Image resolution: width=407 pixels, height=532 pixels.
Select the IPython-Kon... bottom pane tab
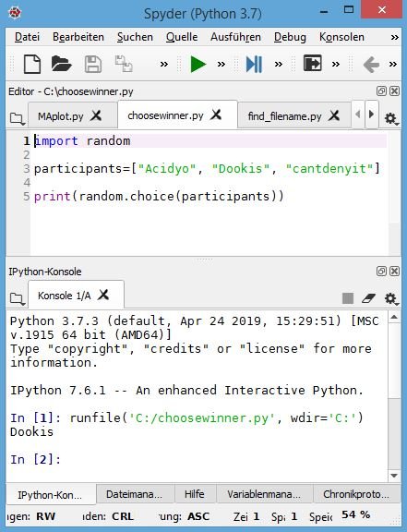(x=50, y=495)
